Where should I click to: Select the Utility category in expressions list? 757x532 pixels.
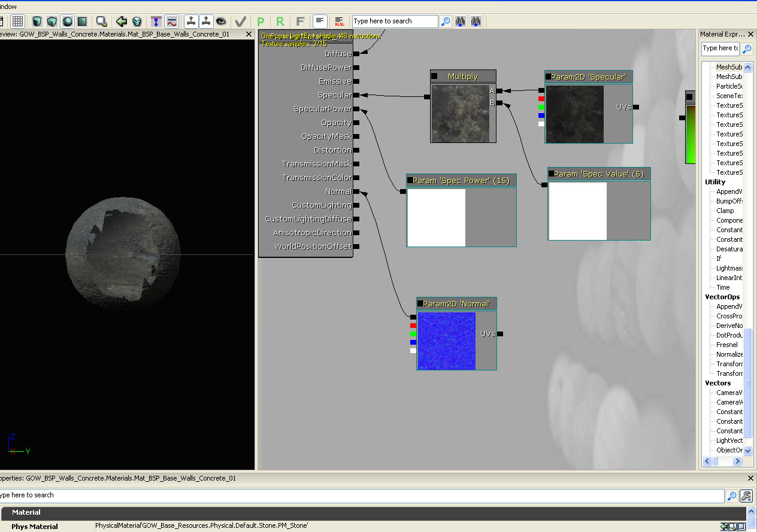[x=715, y=182]
